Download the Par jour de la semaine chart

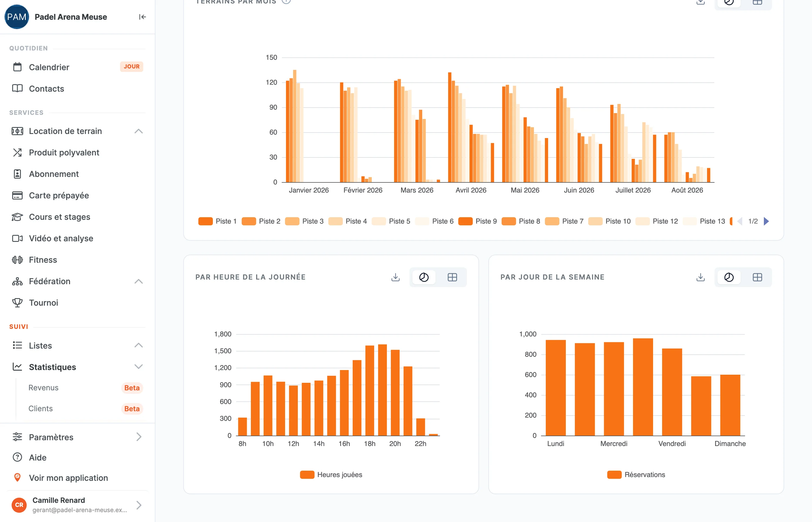point(701,277)
